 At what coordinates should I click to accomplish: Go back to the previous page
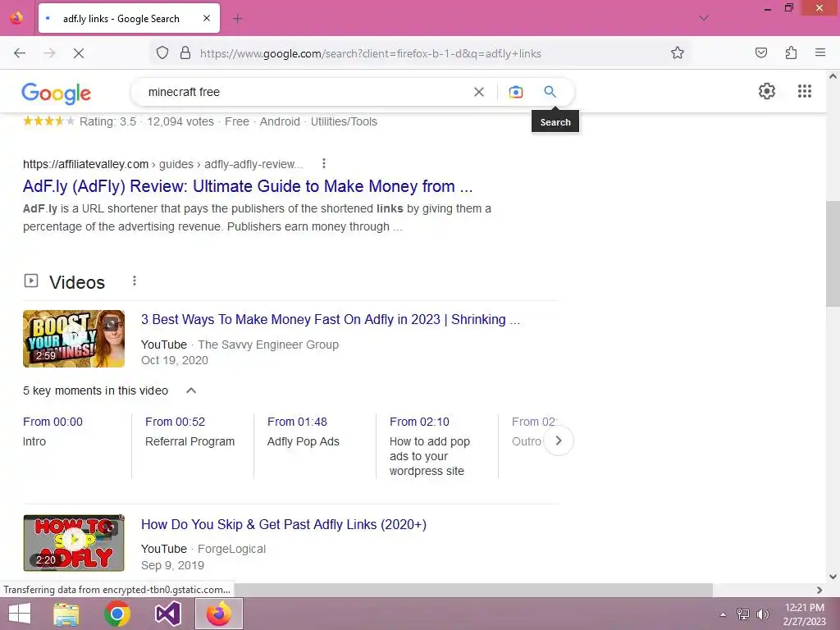pos(20,53)
